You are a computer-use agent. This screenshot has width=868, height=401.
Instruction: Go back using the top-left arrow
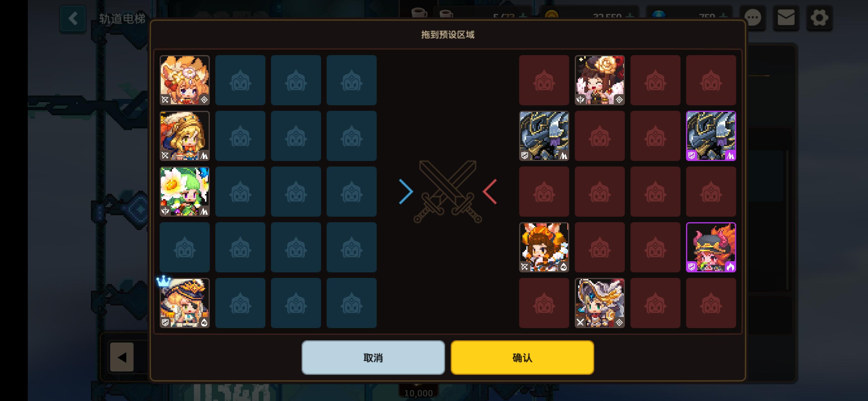tap(73, 18)
